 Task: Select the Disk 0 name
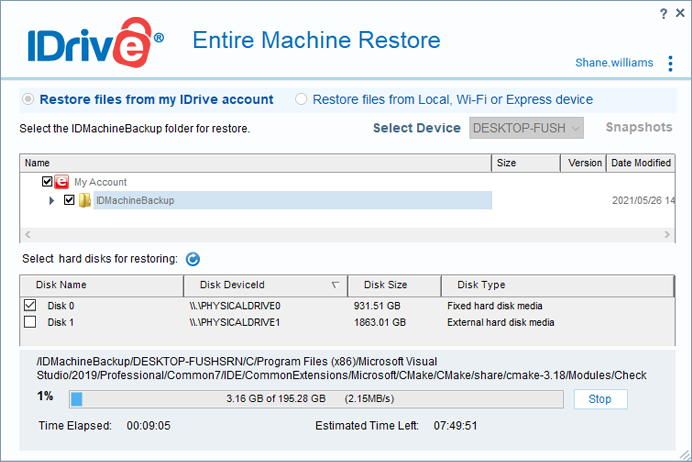click(61, 306)
